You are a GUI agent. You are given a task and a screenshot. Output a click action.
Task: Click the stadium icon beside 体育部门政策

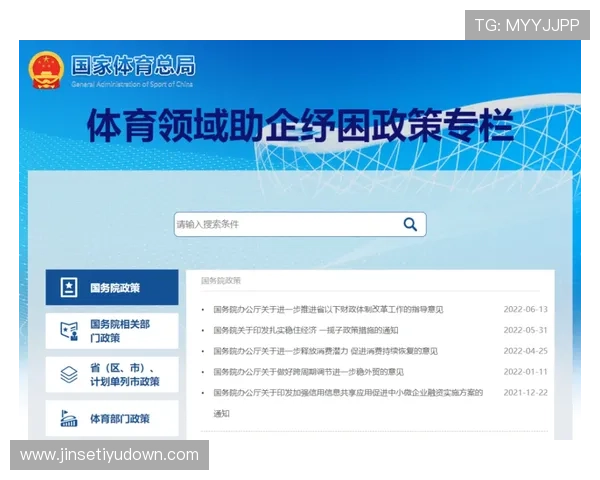pyautogui.click(x=69, y=418)
